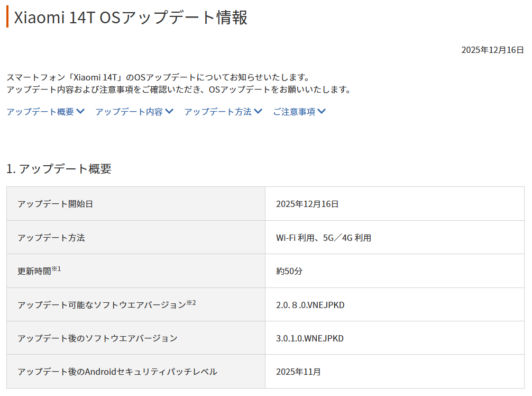Click the 1. アップデート概要 section heading

coord(59,169)
